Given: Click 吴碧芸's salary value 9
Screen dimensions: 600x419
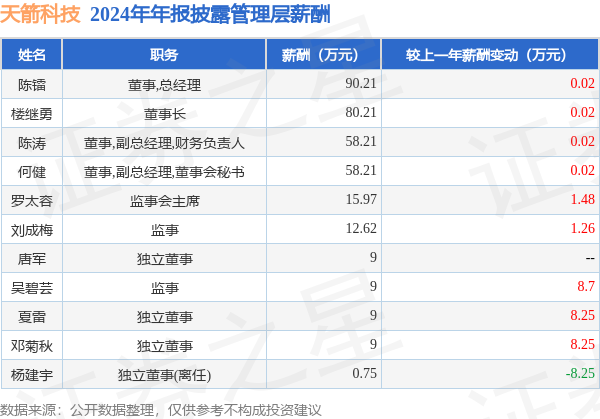Looking at the screenshot, I should click(x=373, y=287).
